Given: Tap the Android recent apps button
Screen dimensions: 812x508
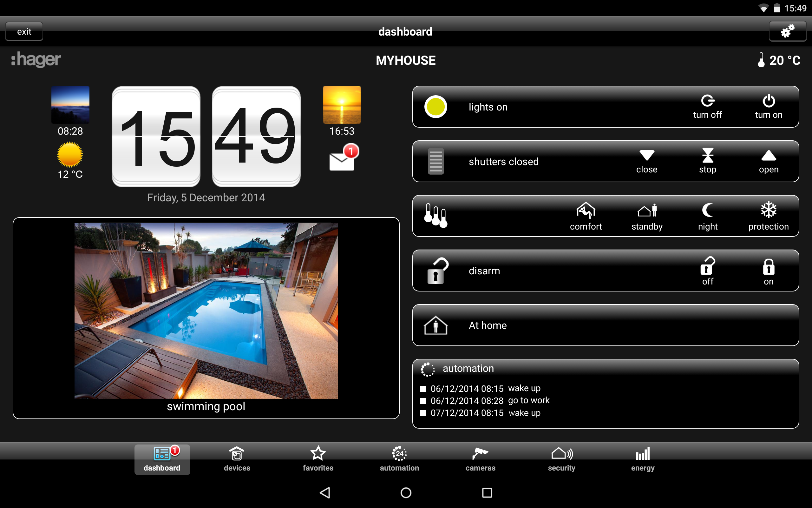Looking at the screenshot, I should click(x=487, y=492).
